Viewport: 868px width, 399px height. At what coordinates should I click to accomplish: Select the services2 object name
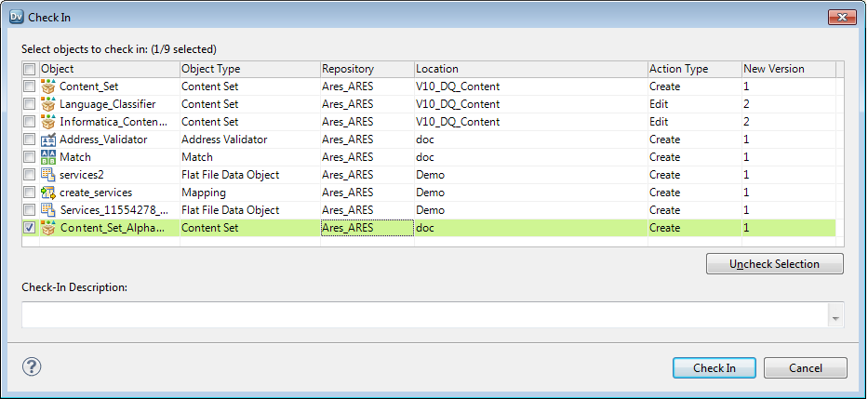(x=82, y=175)
